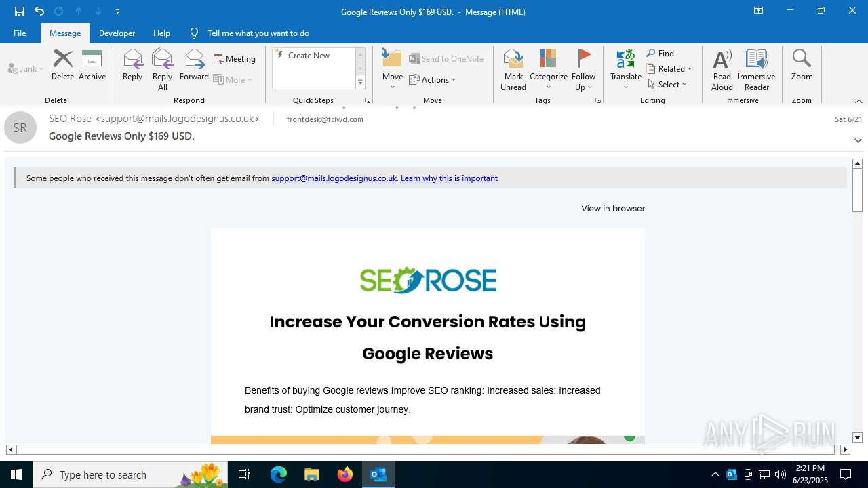This screenshot has height=488, width=868.
Task: Reply to the sender
Action: (132, 65)
